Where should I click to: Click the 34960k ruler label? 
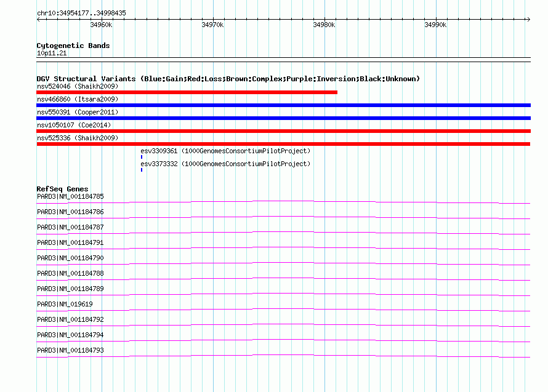[x=101, y=25]
